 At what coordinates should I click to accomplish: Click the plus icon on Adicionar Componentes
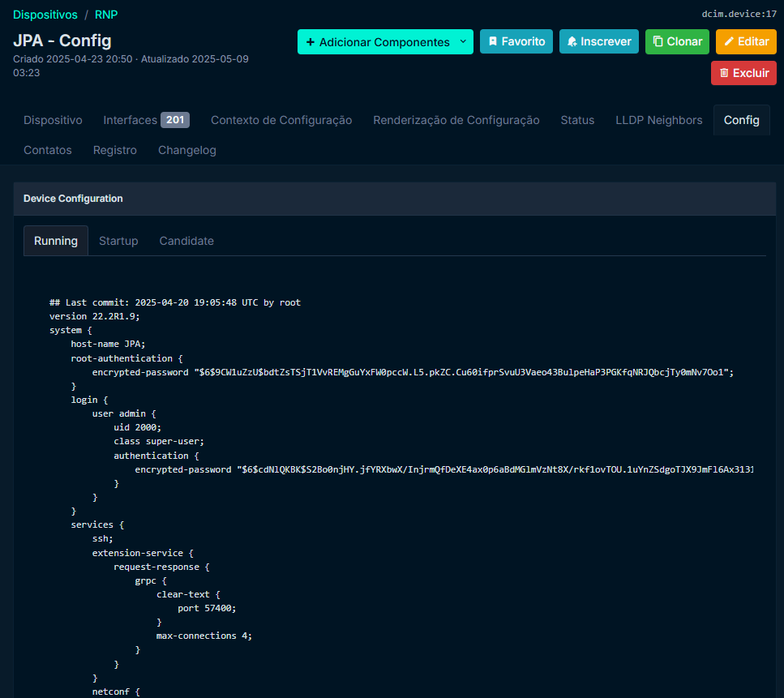pyautogui.click(x=311, y=41)
